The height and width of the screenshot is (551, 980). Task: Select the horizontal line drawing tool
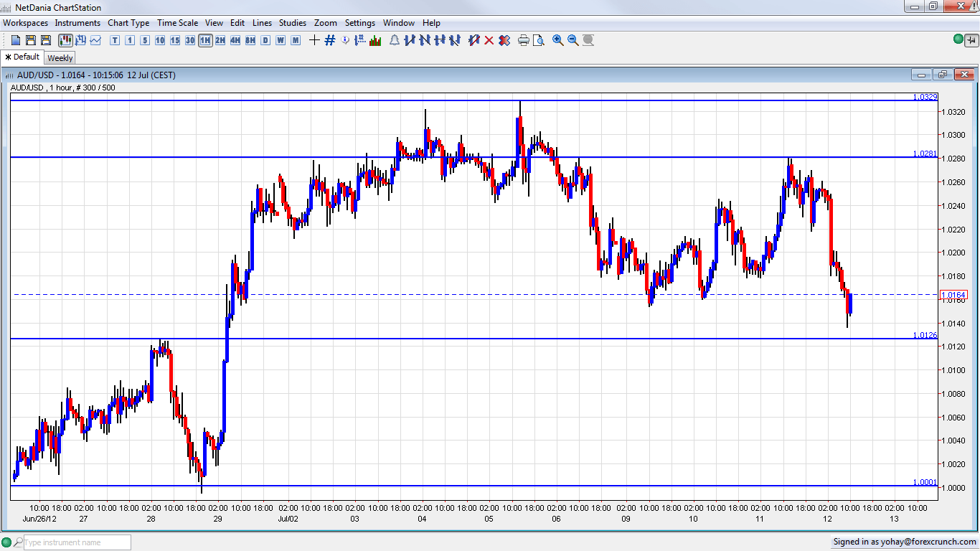point(440,40)
